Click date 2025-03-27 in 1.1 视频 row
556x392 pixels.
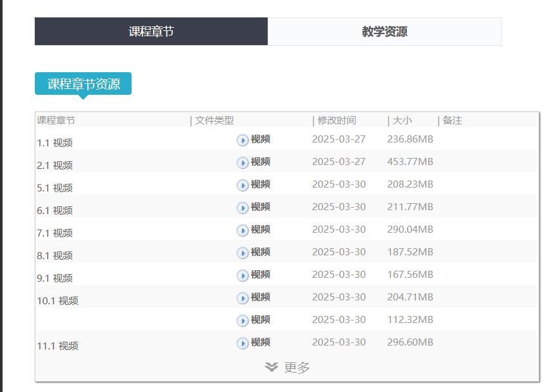click(x=339, y=139)
